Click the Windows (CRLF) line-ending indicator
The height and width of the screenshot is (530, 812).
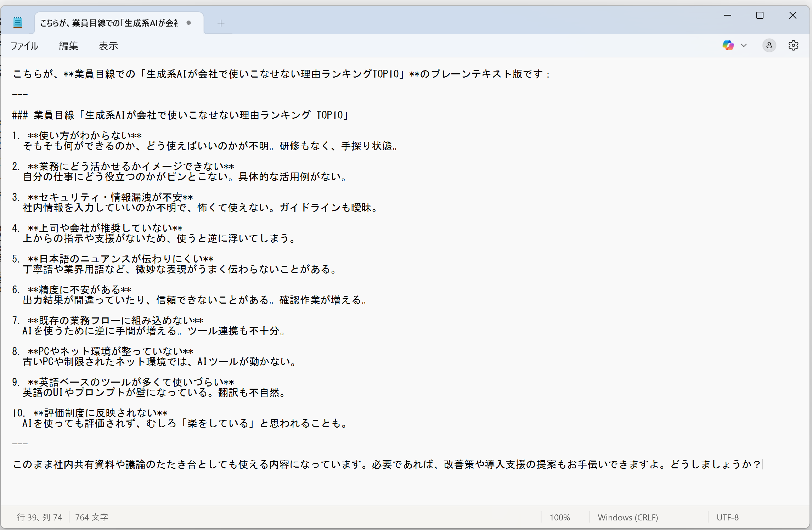(x=628, y=517)
